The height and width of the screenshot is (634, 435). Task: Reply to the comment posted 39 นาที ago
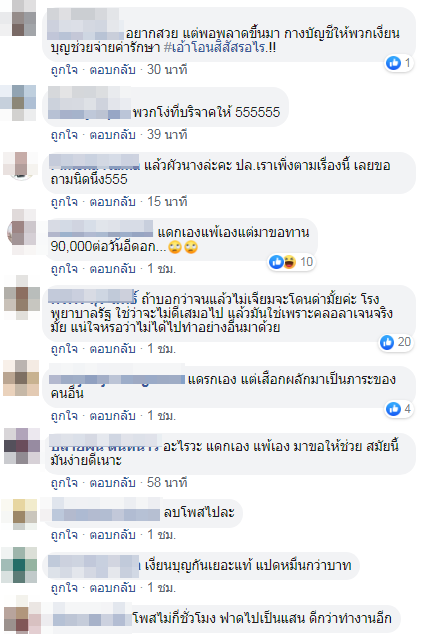point(112,135)
